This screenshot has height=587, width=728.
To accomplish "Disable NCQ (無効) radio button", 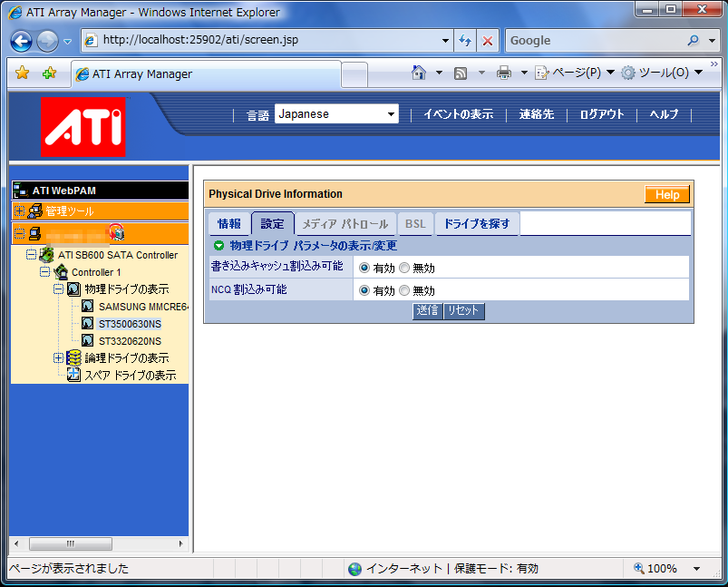I will click(x=404, y=290).
